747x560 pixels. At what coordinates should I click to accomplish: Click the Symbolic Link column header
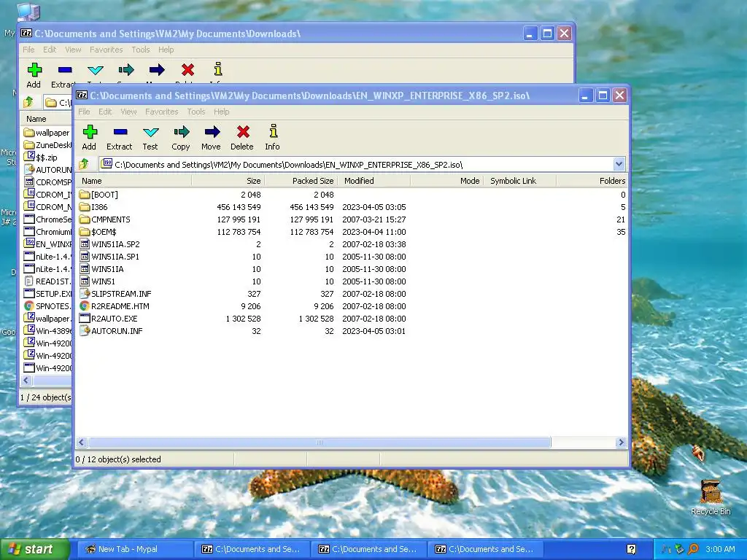click(519, 181)
